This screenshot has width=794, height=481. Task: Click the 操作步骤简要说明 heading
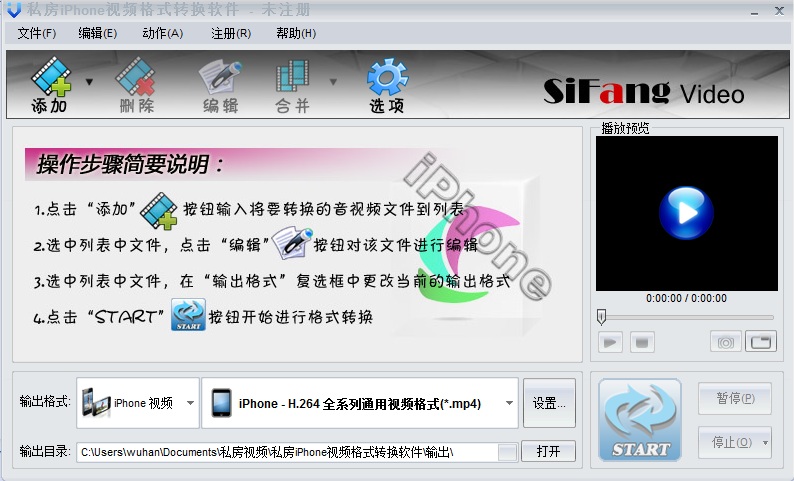pyautogui.click(x=129, y=164)
